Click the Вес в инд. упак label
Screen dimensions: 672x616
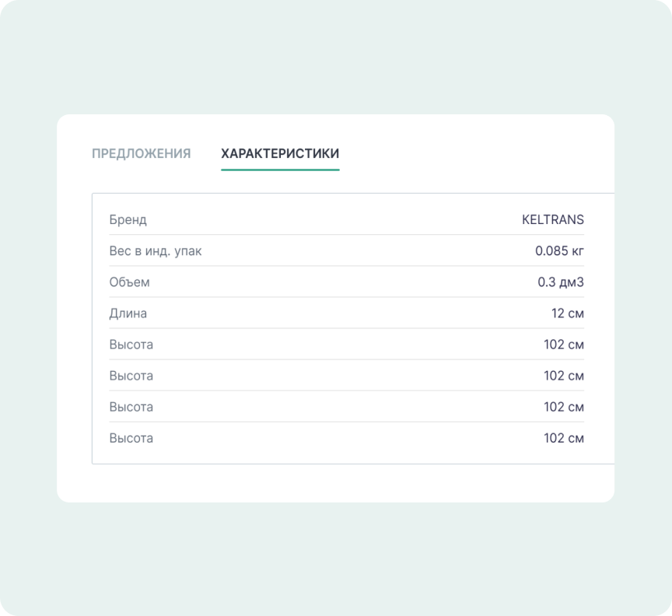[156, 251]
